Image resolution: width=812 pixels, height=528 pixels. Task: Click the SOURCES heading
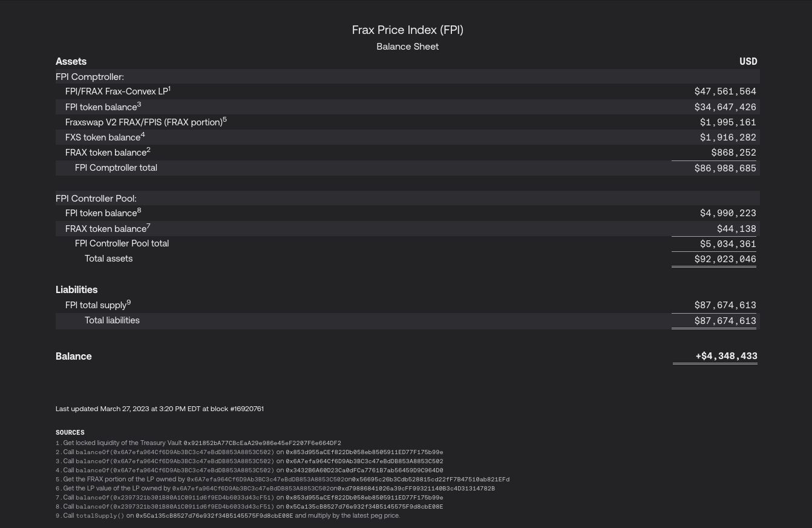point(70,432)
